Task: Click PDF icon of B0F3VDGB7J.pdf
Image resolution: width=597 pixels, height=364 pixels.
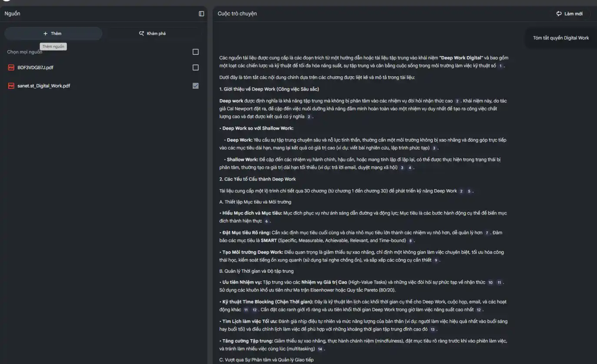Action: tap(11, 68)
